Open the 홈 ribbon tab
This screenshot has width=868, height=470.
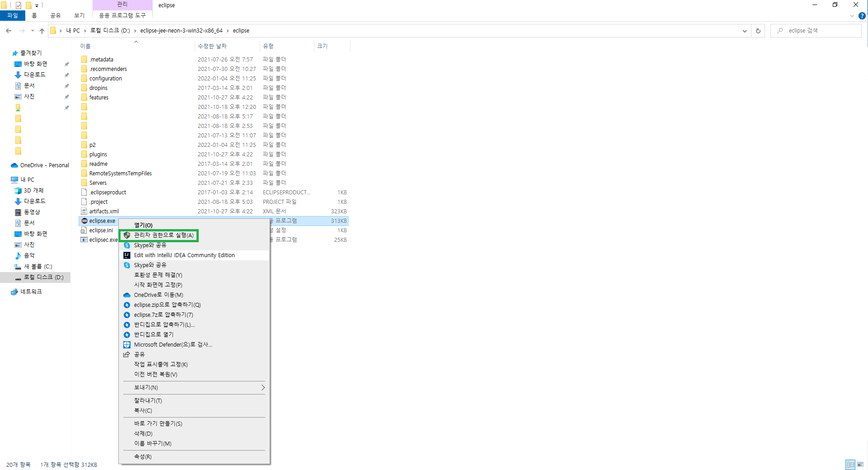coord(34,15)
